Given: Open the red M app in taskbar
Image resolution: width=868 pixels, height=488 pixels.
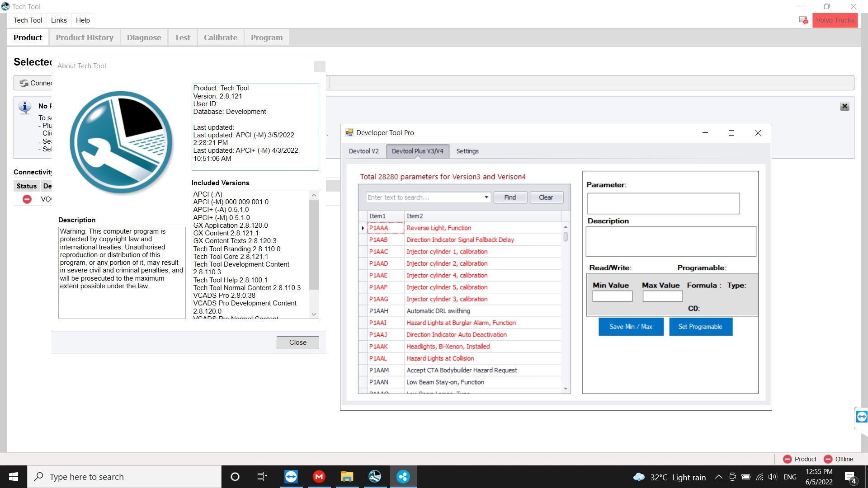Looking at the screenshot, I should point(319,477).
